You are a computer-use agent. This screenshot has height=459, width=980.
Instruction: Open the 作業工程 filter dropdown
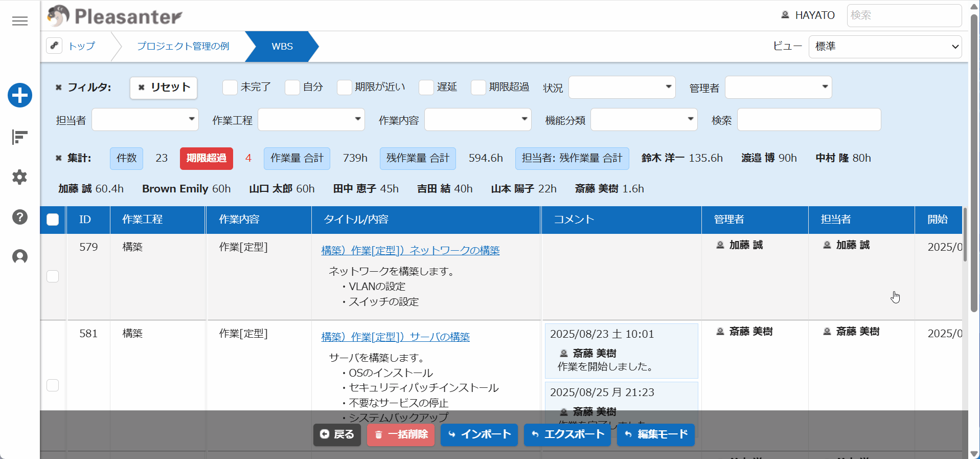pos(311,120)
